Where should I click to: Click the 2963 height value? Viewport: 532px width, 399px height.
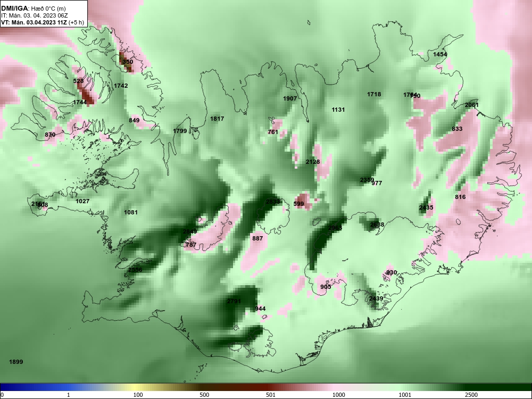(x=335, y=228)
